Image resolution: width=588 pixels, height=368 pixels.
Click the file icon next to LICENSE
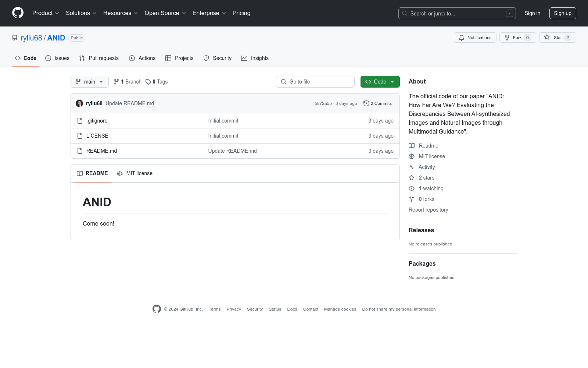(x=80, y=136)
